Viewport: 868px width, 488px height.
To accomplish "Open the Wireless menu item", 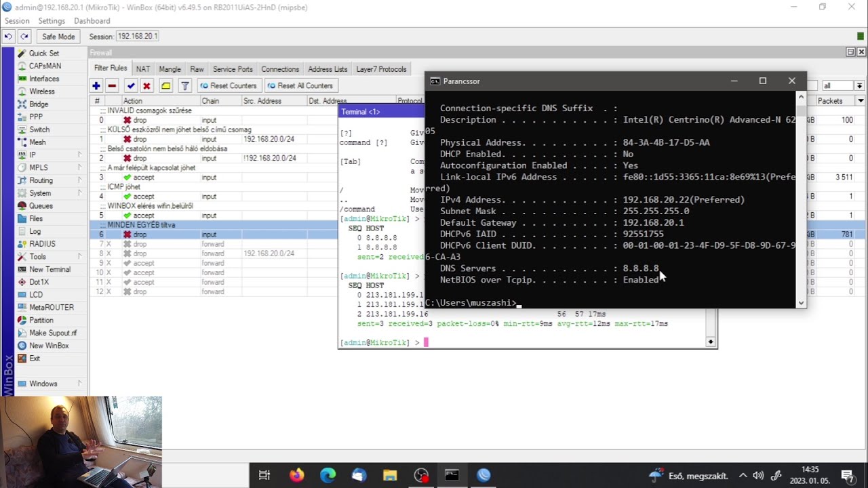I will 42,91.
